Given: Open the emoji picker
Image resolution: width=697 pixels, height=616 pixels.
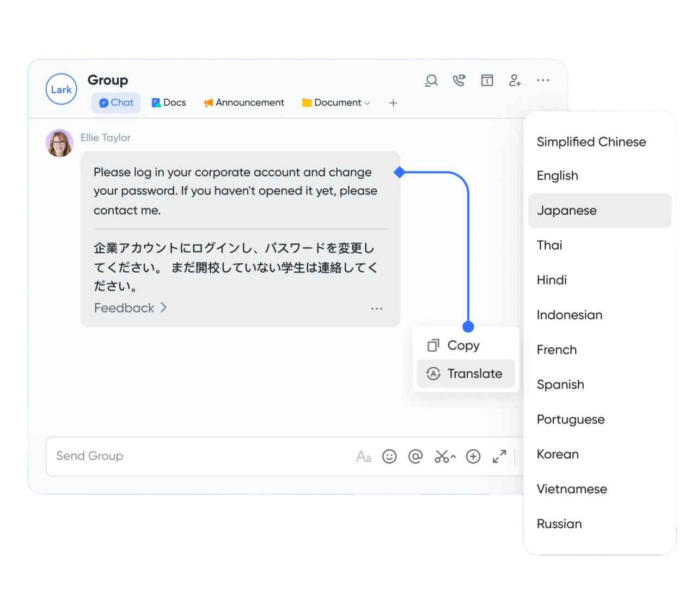Looking at the screenshot, I should (389, 456).
